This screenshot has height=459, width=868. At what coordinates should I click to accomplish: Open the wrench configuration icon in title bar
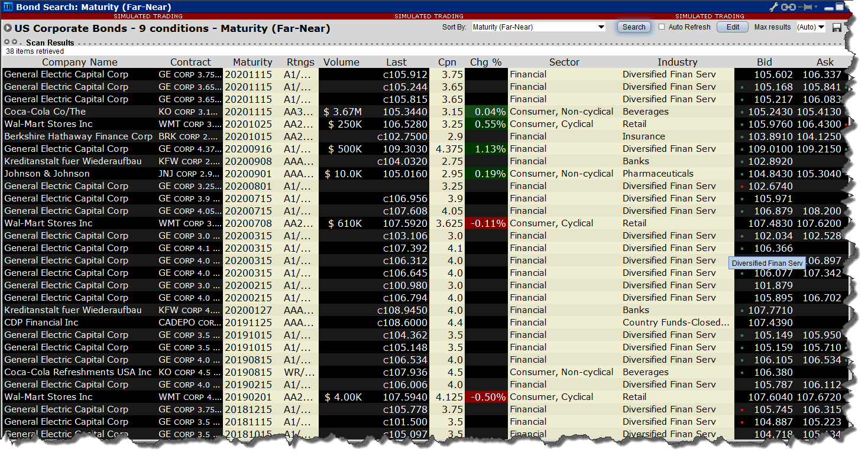(x=774, y=7)
